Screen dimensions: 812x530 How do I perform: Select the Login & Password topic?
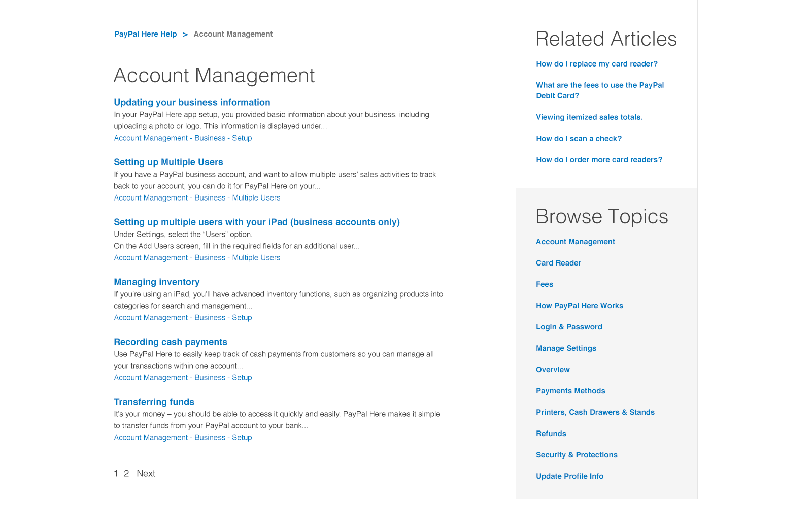click(x=569, y=327)
